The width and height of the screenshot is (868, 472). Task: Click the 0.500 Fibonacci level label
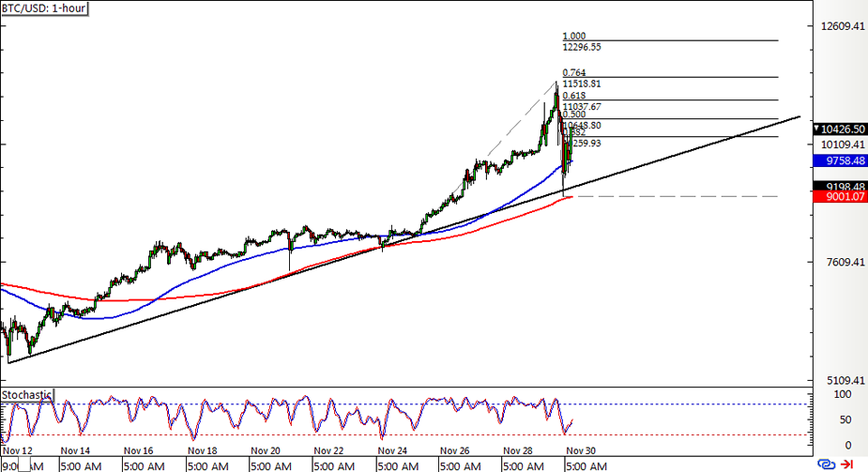574,114
